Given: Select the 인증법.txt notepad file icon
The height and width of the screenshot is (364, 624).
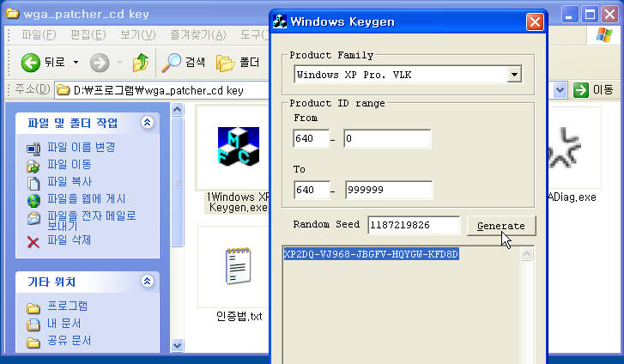Looking at the screenshot, I should point(239,265).
